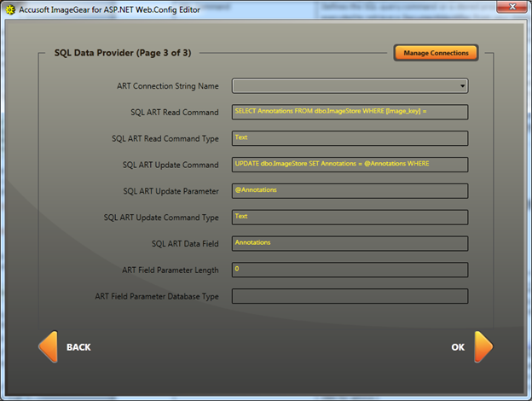Viewport: 532px width, 401px height.
Task: Click the SQL ART Update Parameter field
Action: click(350, 191)
